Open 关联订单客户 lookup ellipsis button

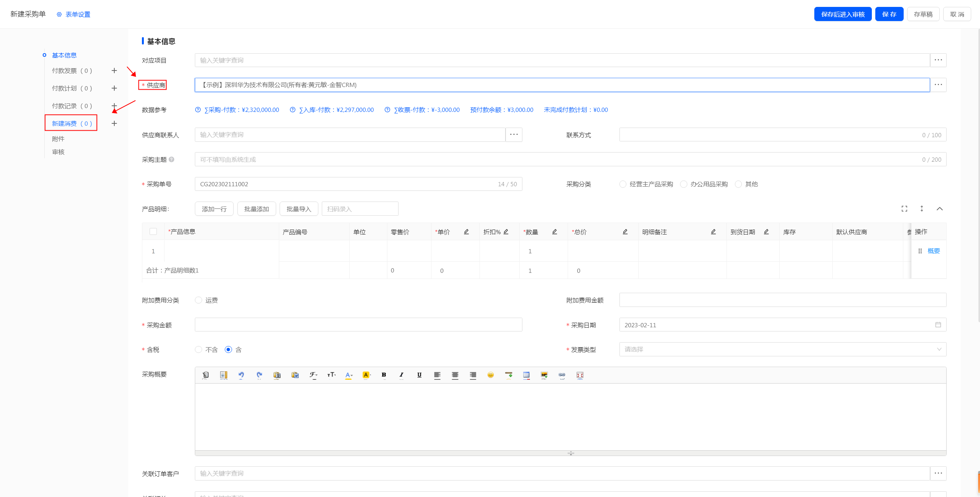pos(938,473)
